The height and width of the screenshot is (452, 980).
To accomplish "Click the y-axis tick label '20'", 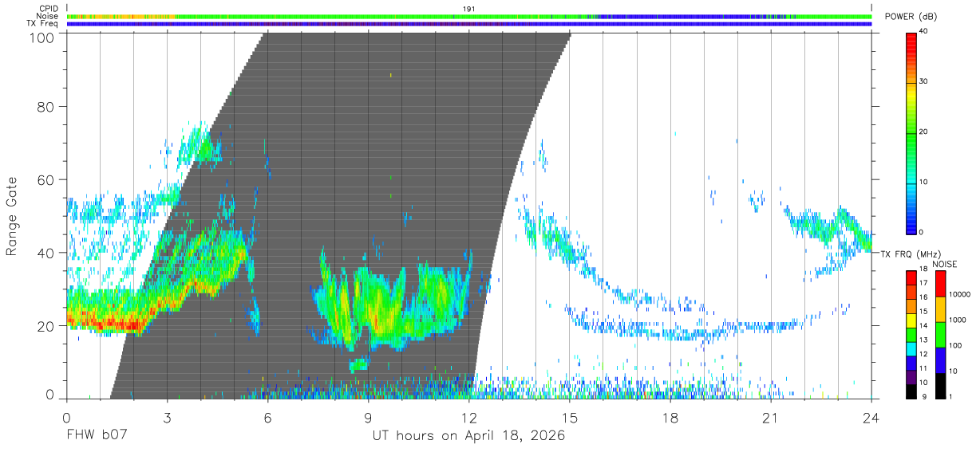I will click(x=45, y=327).
